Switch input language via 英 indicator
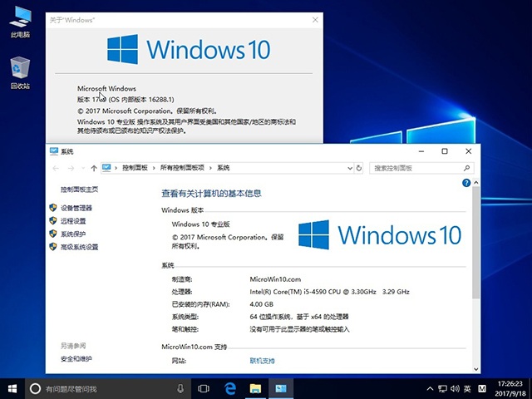 [467, 388]
